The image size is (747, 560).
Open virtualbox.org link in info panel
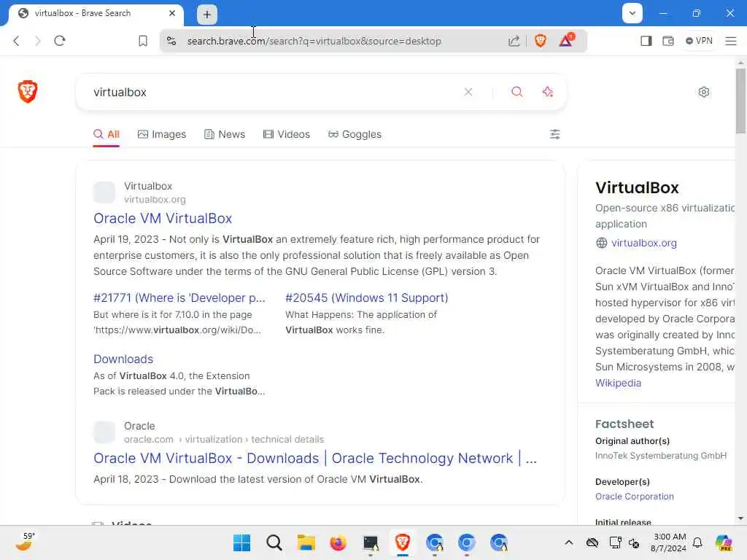pos(643,243)
